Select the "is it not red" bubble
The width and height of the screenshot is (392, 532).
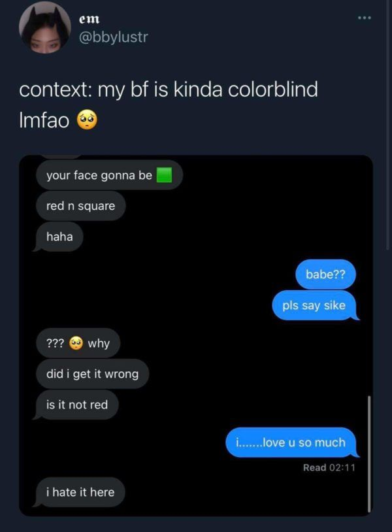pos(76,405)
